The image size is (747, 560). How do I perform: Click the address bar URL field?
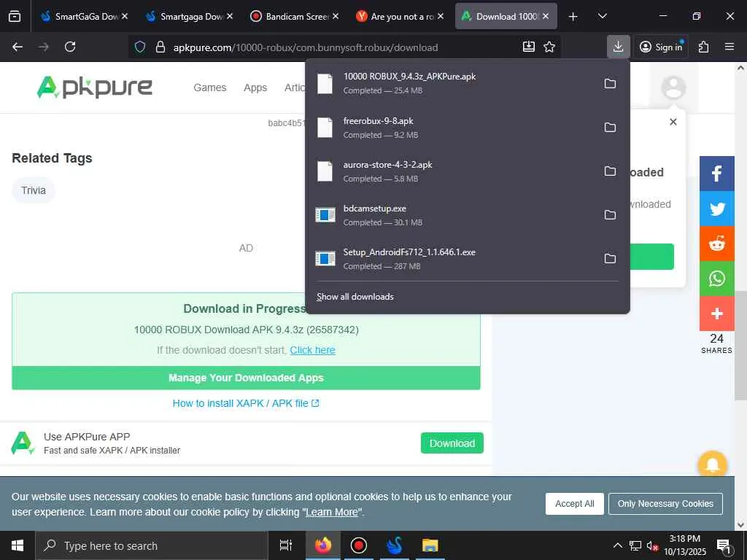coord(343,47)
